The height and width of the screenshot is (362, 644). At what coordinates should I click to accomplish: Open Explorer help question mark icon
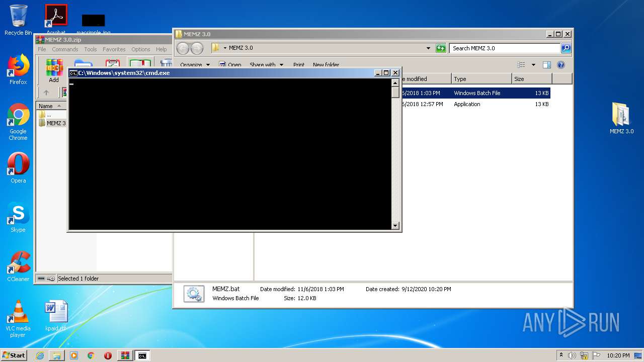pos(561,65)
